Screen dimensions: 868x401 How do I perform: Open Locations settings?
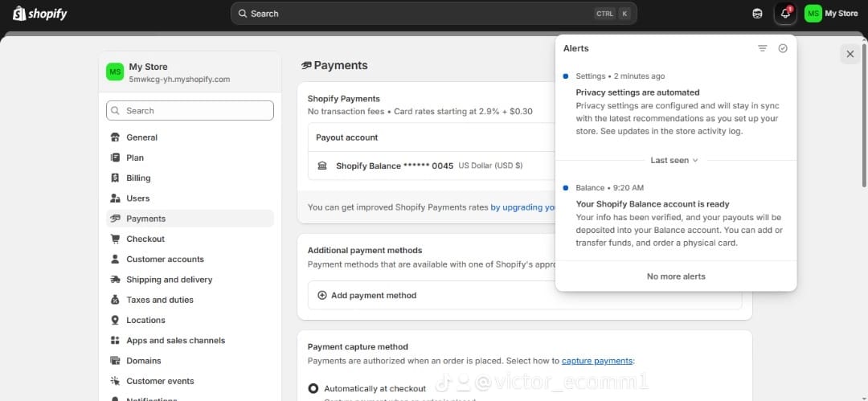pyautogui.click(x=190, y=320)
